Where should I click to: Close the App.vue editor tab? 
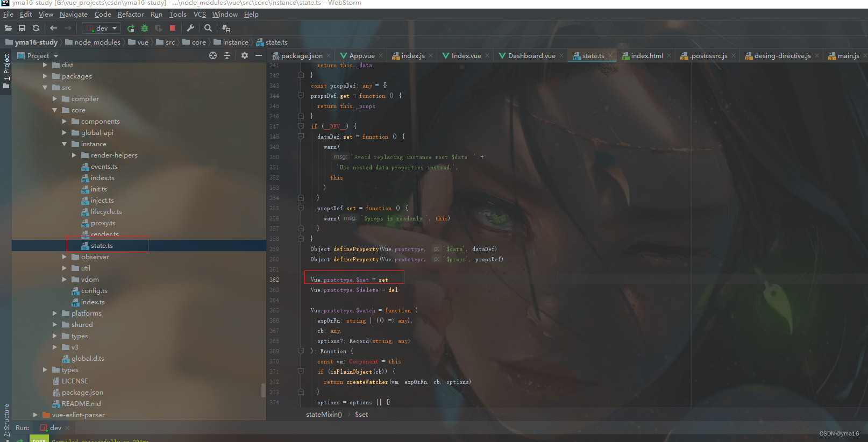point(381,55)
